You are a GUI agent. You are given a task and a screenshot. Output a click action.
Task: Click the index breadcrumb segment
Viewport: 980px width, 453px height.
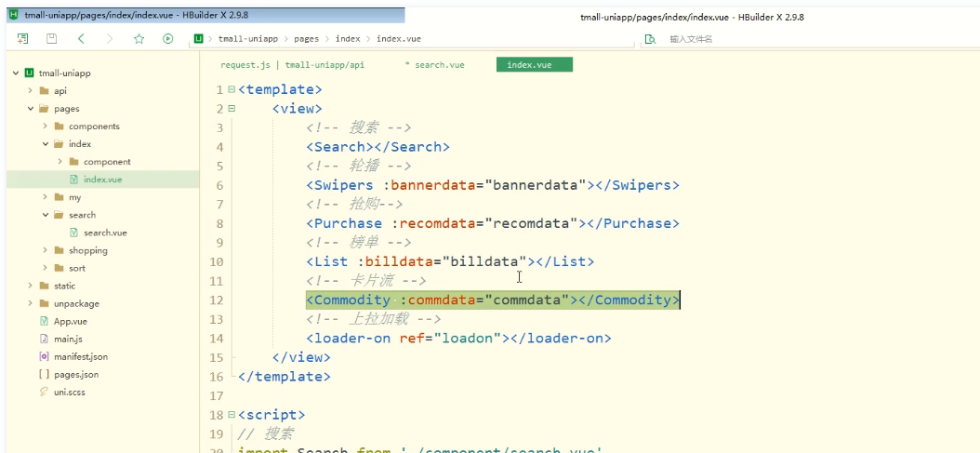(x=348, y=39)
